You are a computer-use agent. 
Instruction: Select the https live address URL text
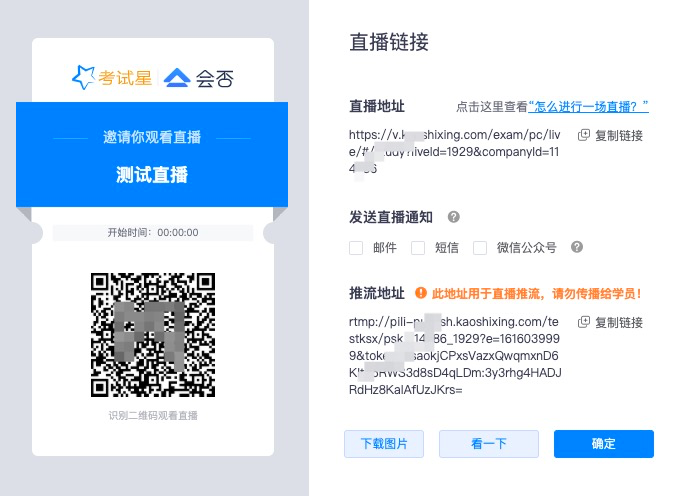[455, 152]
